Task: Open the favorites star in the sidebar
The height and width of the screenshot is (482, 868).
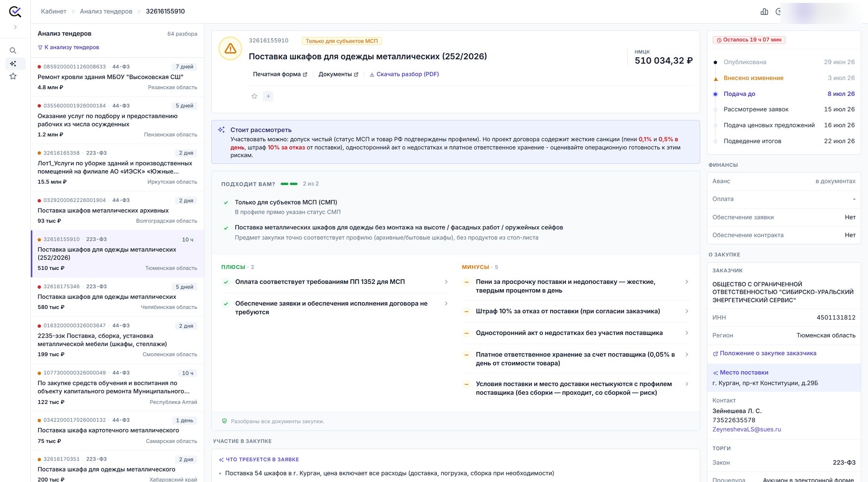Action: (x=13, y=76)
